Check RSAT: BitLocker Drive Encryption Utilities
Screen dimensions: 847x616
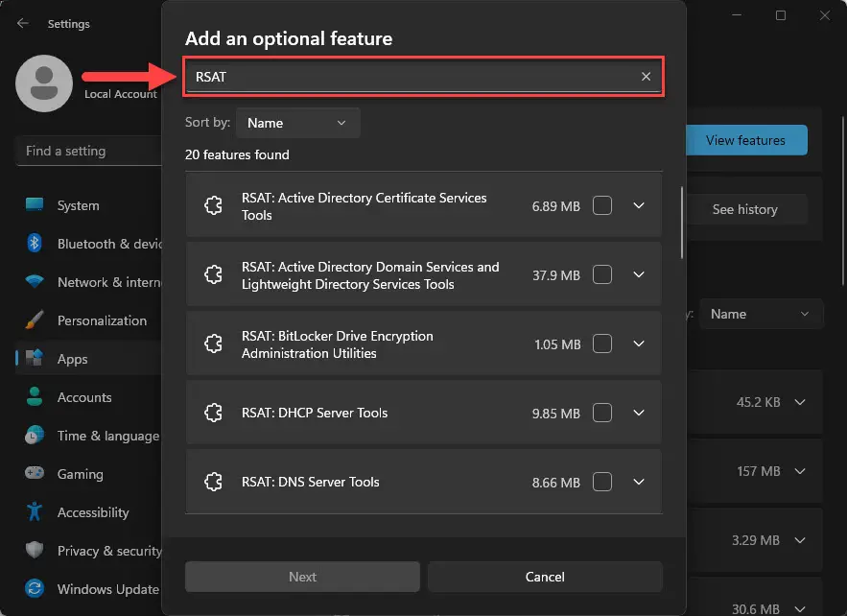click(x=602, y=344)
